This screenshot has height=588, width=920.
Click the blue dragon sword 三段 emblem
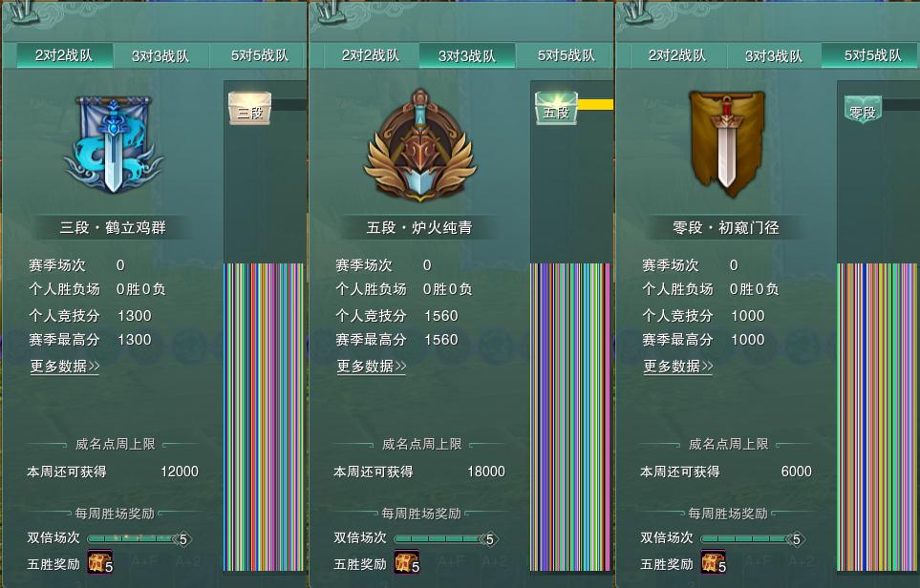(x=113, y=144)
